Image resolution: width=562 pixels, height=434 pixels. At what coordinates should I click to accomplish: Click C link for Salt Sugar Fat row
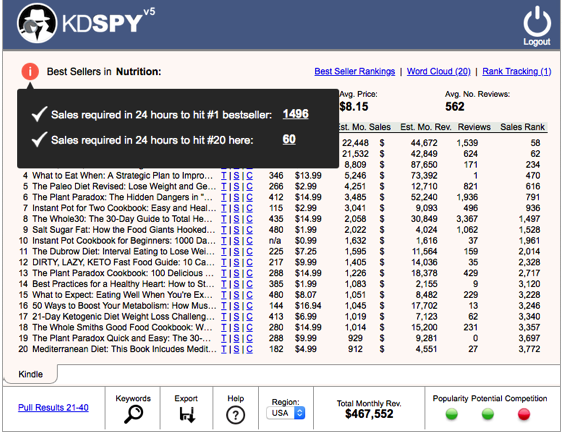click(x=249, y=230)
